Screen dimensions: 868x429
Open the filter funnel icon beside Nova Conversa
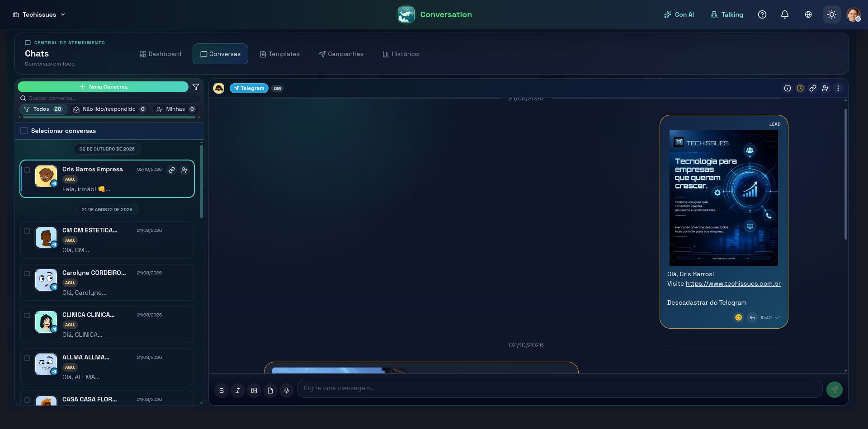click(196, 87)
